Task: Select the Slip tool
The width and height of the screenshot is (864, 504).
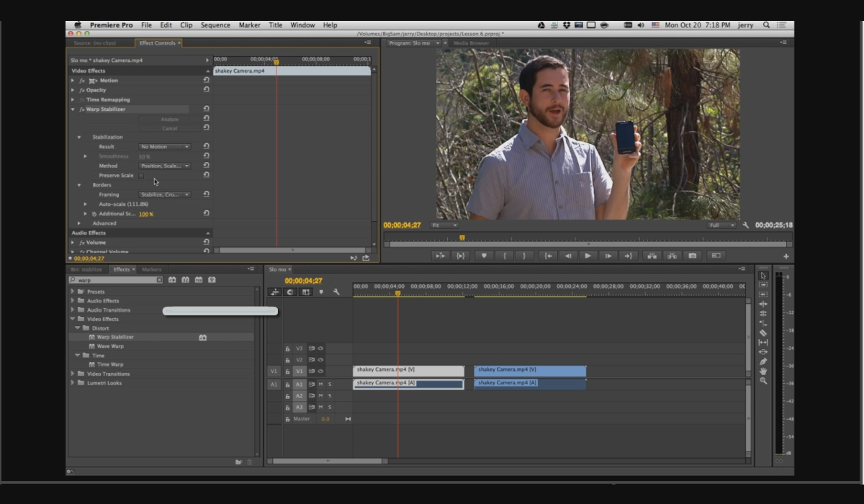Action: pos(763,342)
